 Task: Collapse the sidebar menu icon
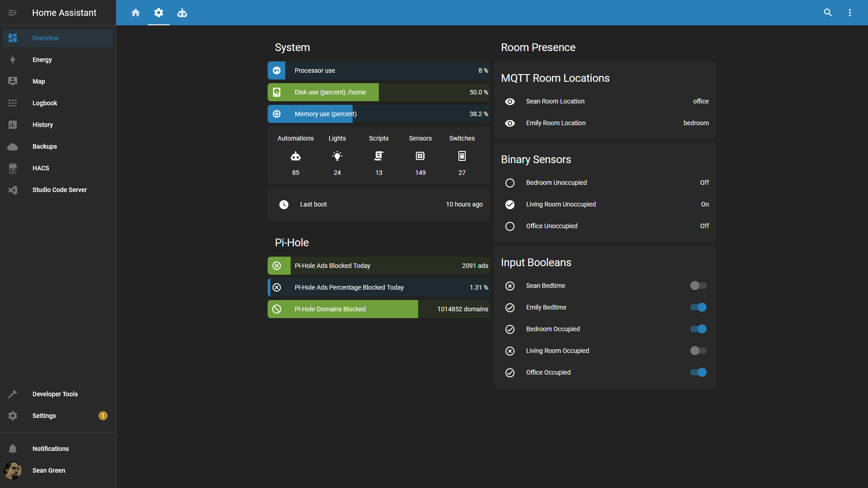(13, 13)
